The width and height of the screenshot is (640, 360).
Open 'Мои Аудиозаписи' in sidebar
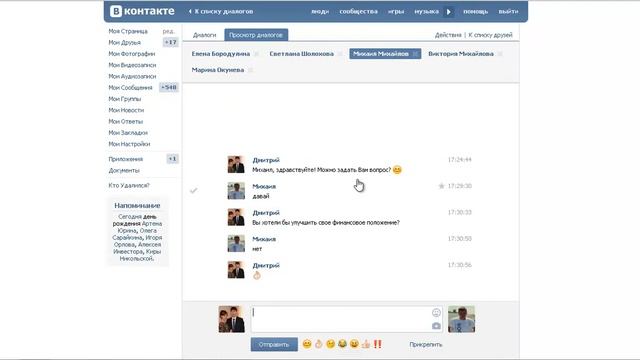click(x=132, y=76)
